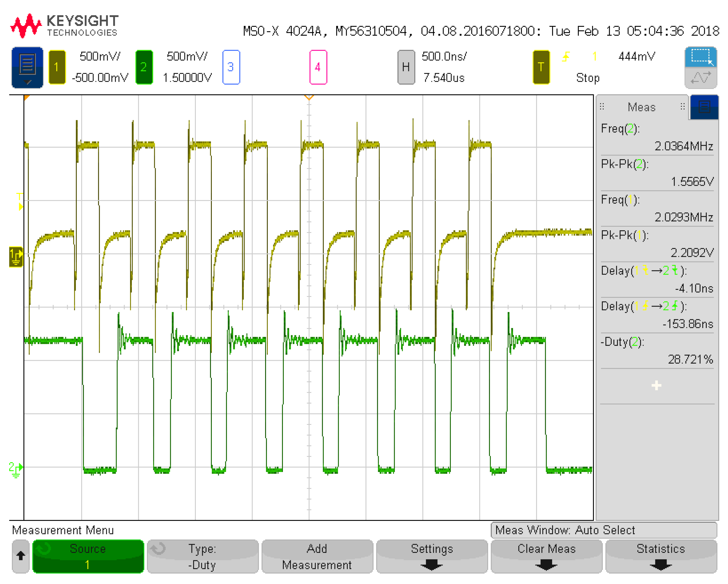Toggle channel 1 yellow button
Image resolution: width=728 pixels, height=584 pixels.
(x=57, y=67)
